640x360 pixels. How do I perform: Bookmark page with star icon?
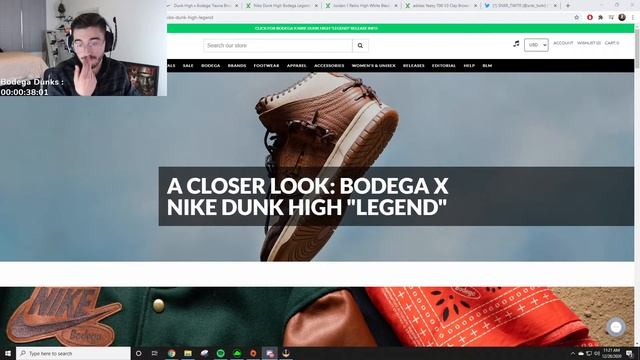[576, 18]
